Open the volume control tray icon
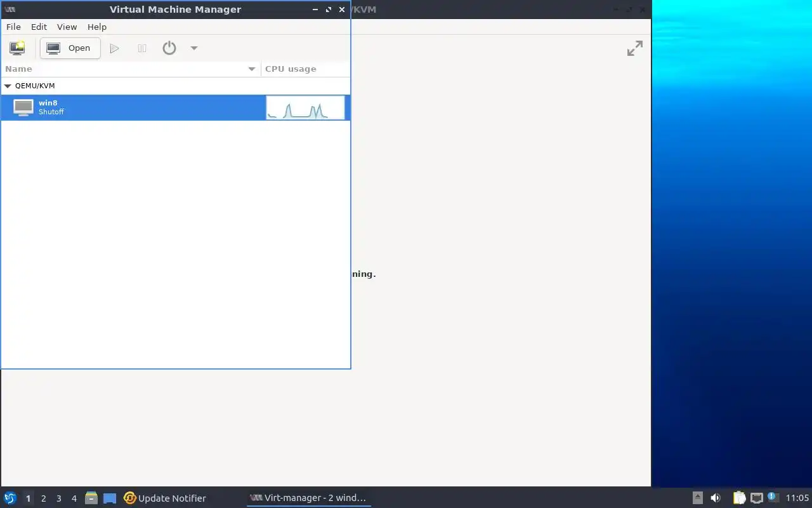Image resolution: width=812 pixels, height=508 pixels. pos(716,498)
